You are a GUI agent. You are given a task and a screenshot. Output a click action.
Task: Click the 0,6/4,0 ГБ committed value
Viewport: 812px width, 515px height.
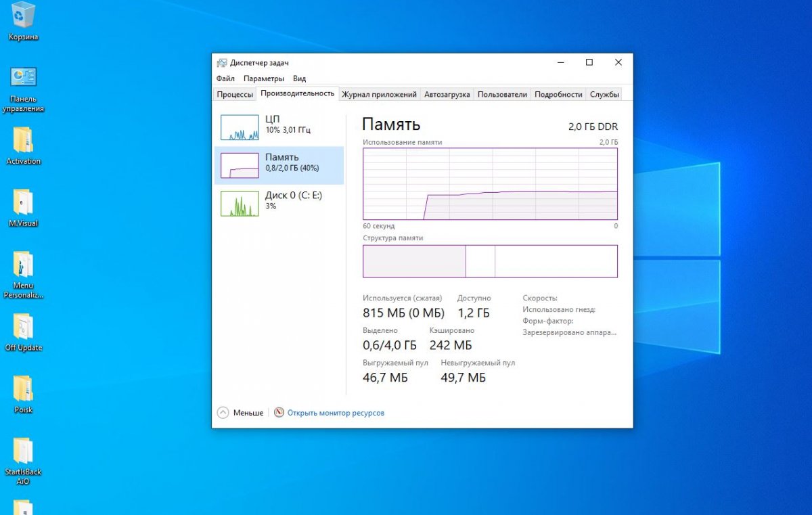click(390, 345)
